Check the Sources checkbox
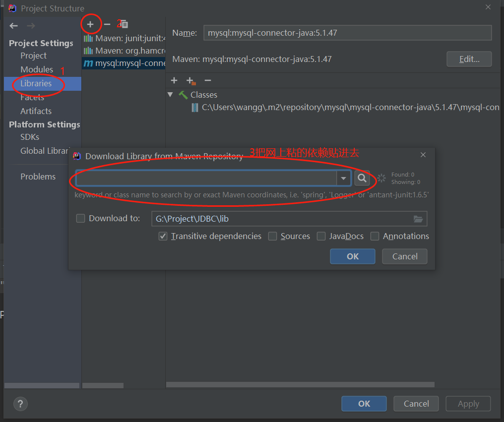The image size is (504, 422). (272, 236)
